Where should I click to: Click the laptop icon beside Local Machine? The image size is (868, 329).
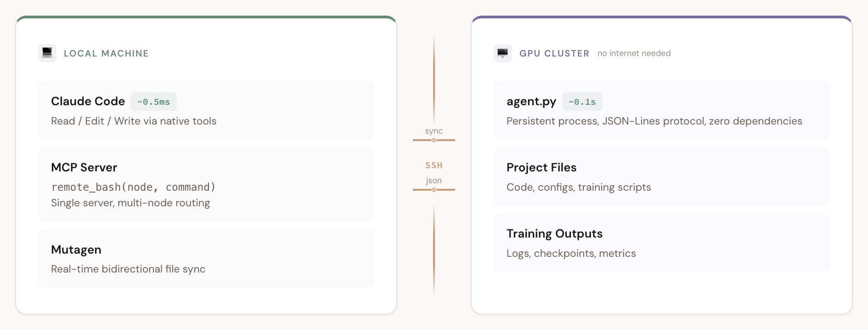(x=47, y=53)
